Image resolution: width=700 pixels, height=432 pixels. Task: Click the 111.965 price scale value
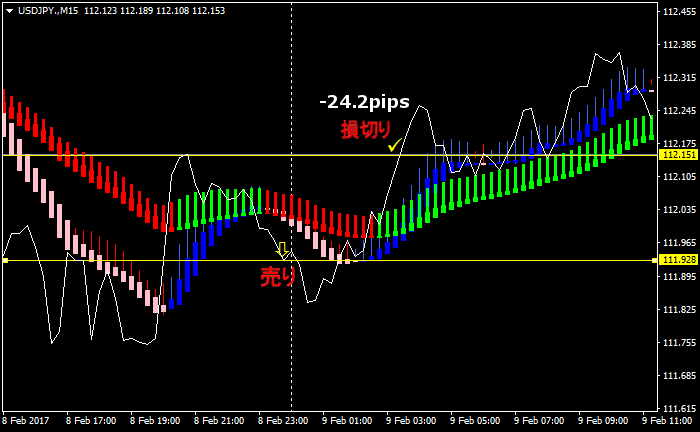679,243
